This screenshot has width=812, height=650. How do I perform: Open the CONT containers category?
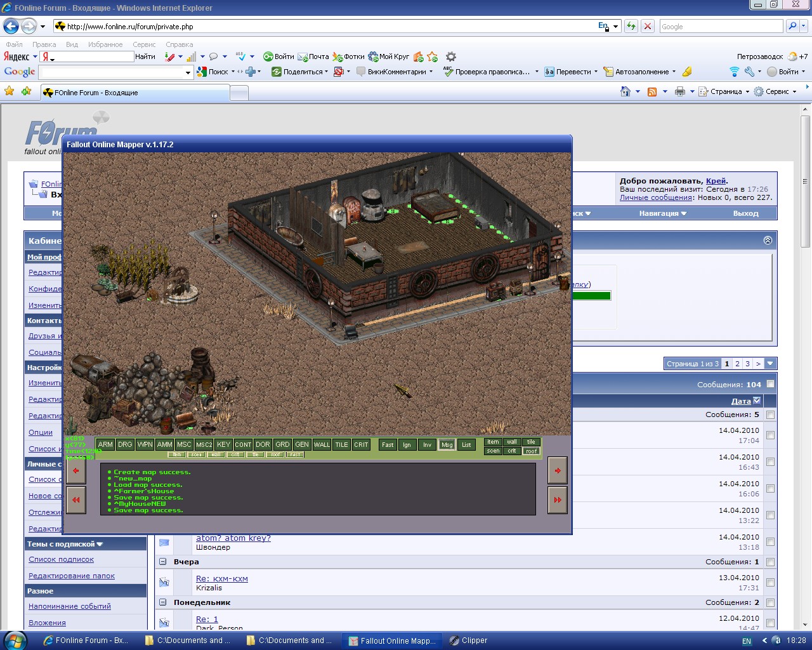(243, 444)
